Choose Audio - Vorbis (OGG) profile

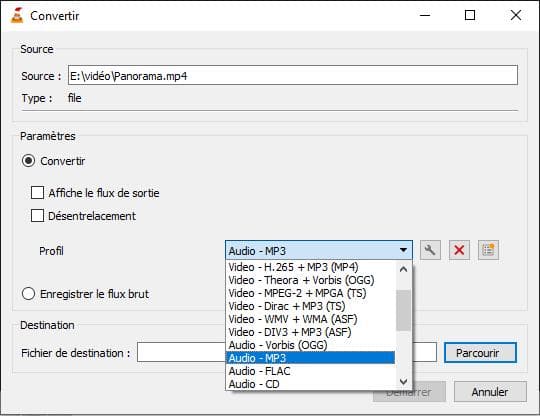311,345
